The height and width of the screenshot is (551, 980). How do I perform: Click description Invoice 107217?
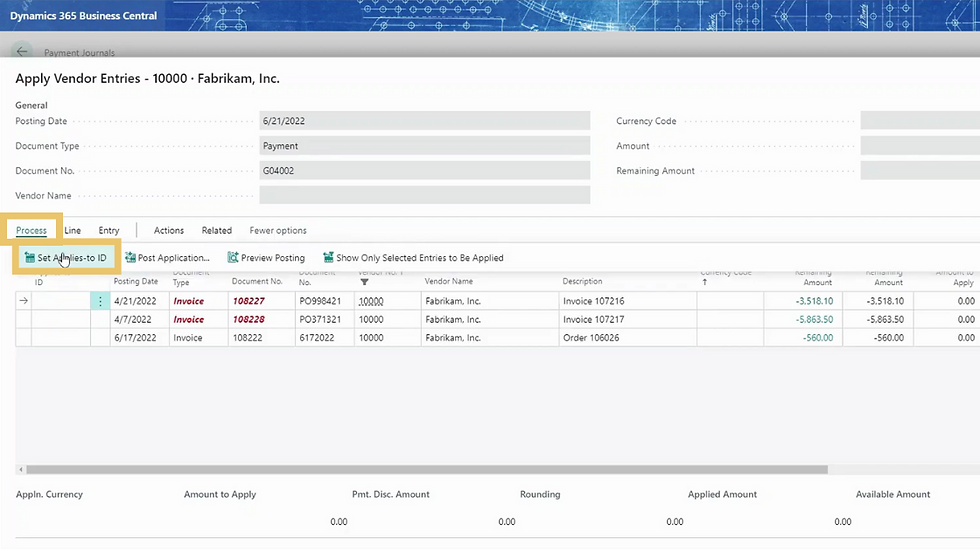click(x=593, y=319)
